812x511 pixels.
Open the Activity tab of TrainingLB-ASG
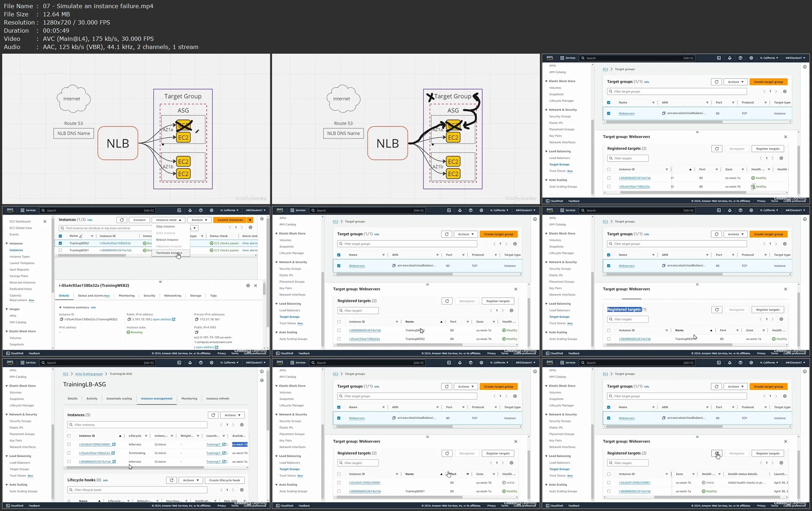tap(92, 398)
